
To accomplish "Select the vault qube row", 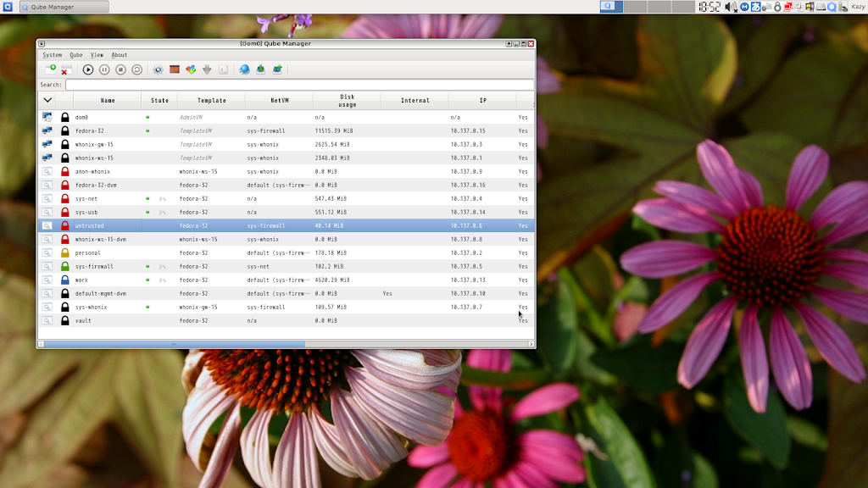I will (286, 320).
